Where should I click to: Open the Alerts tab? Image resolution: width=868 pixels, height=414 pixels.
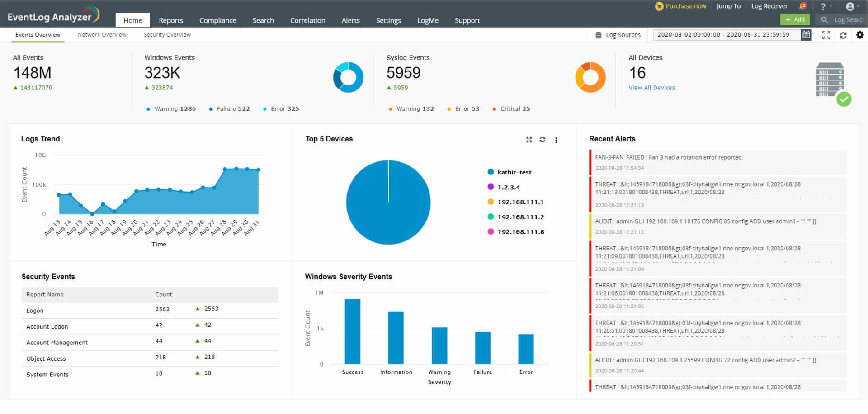coord(351,20)
